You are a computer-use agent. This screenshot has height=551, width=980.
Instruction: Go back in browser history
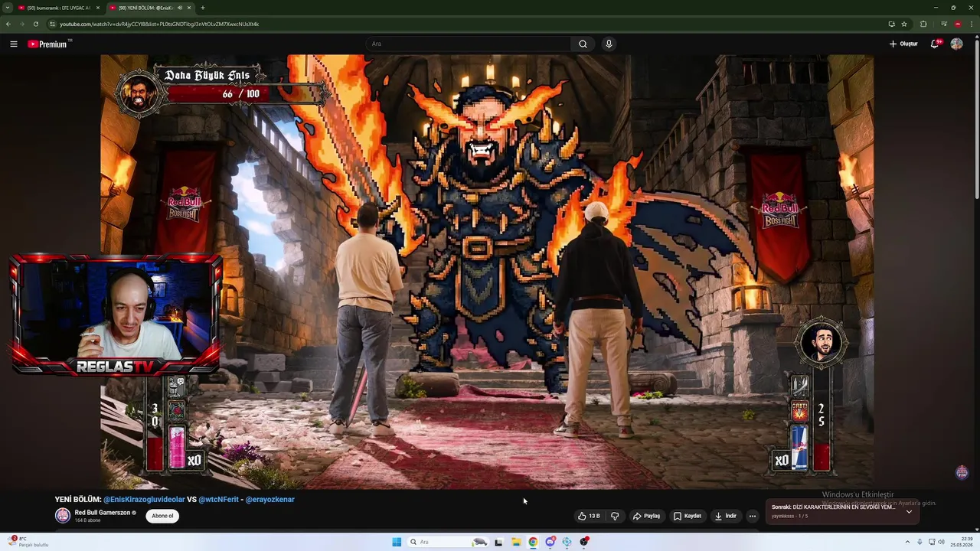tap(8, 24)
